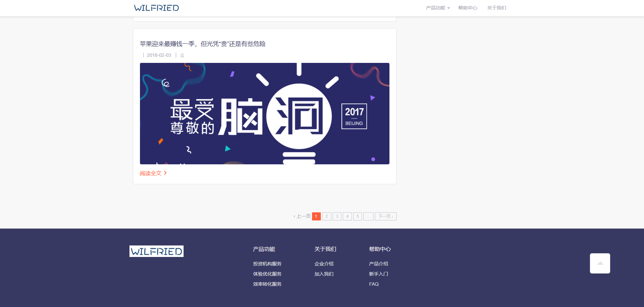Open the Apple earnings article title
Image resolution: width=644 pixels, height=307 pixels.
pyautogui.click(x=202, y=44)
